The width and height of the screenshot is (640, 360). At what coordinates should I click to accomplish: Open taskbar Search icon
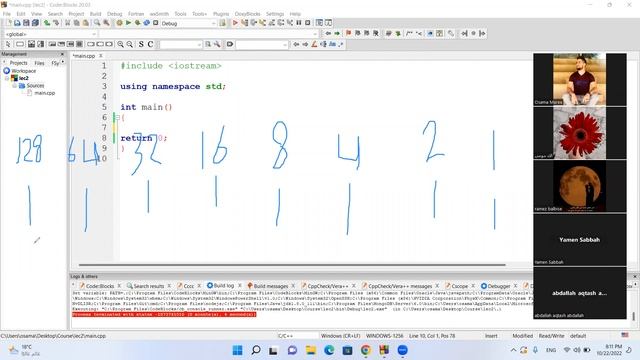click(x=256, y=350)
